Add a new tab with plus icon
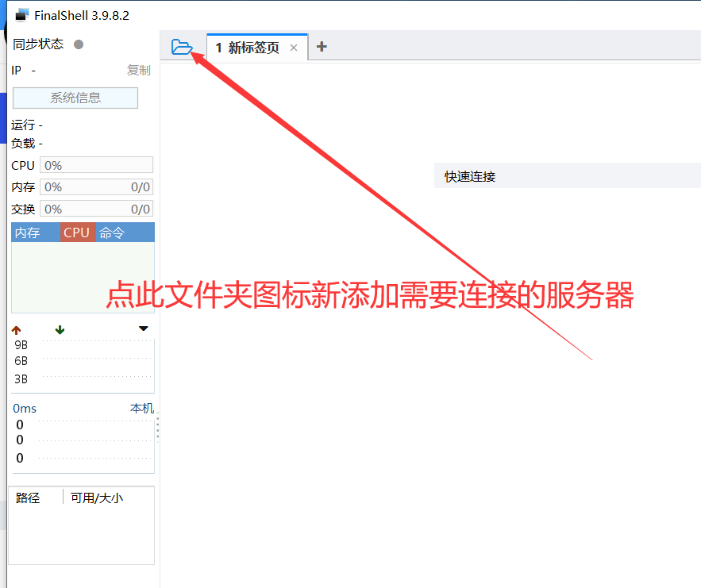This screenshot has height=588, width=701. point(322,47)
